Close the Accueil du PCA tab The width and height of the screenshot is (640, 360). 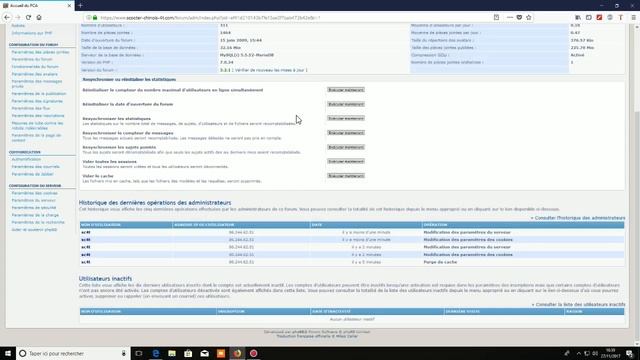coord(69,6)
